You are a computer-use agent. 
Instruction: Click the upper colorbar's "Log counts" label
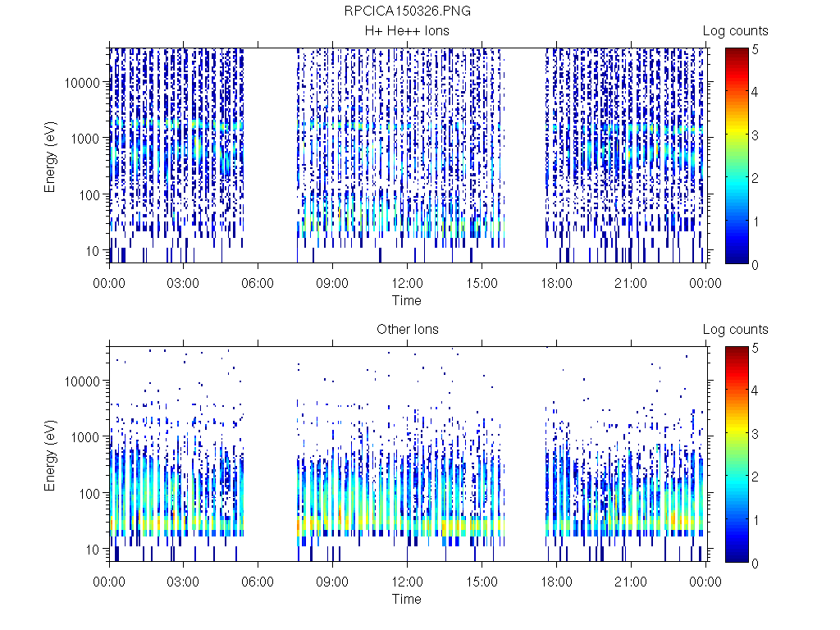[735, 31]
